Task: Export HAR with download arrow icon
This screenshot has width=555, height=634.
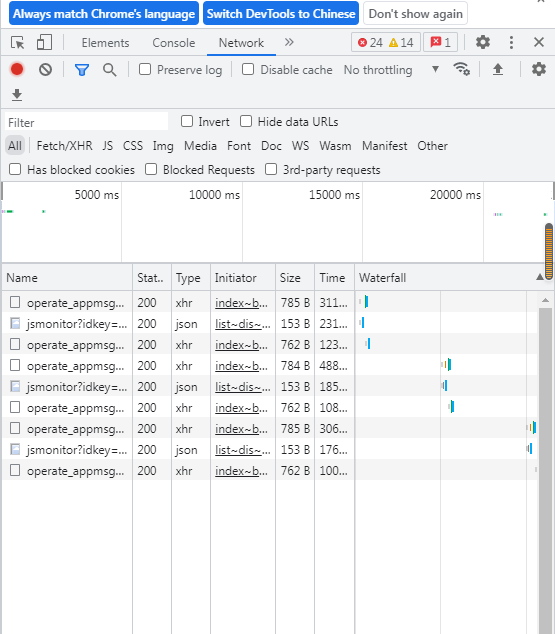Action: click(17, 95)
